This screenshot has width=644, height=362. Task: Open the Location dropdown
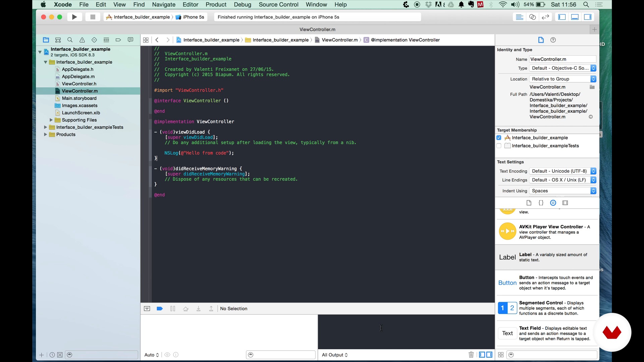point(562,79)
